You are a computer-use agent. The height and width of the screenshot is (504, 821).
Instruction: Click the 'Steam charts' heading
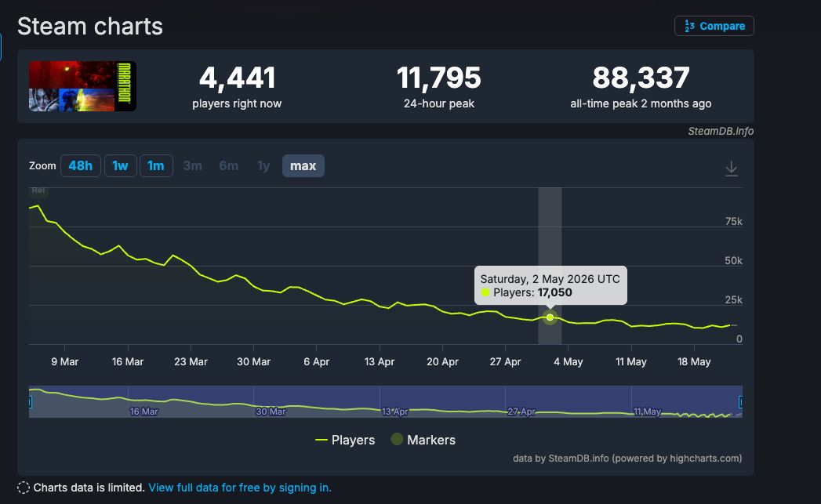[x=90, y=26]
